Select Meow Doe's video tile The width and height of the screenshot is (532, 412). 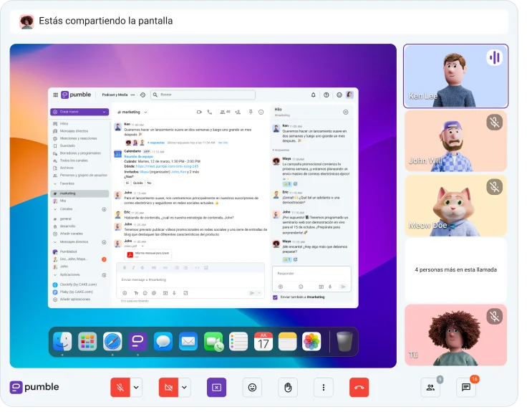coord(455,206)
